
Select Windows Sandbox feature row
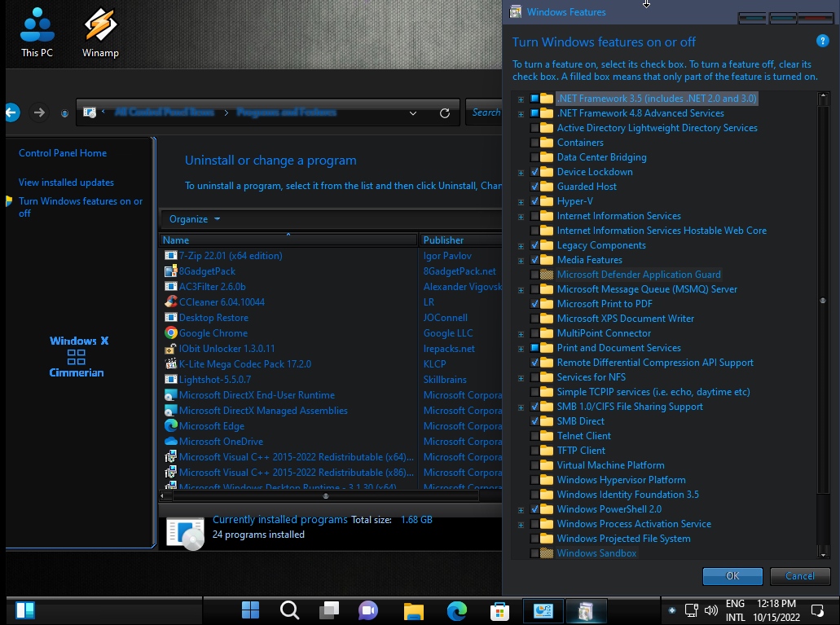[x=596, y=553]
